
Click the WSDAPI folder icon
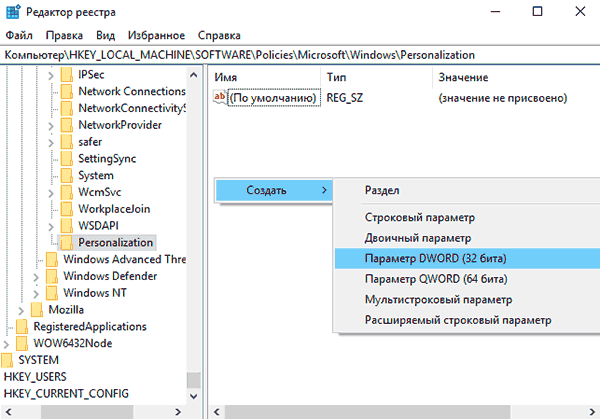coord(67,226)
